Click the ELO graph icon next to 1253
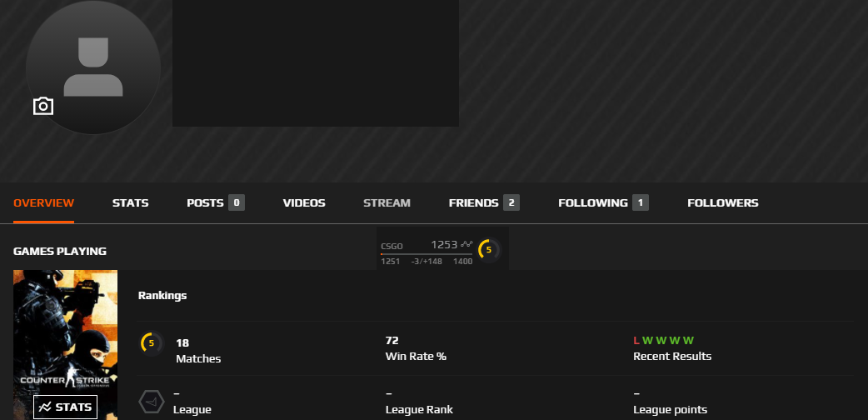This screenshot has height=420, width=868. coord(467,244)
